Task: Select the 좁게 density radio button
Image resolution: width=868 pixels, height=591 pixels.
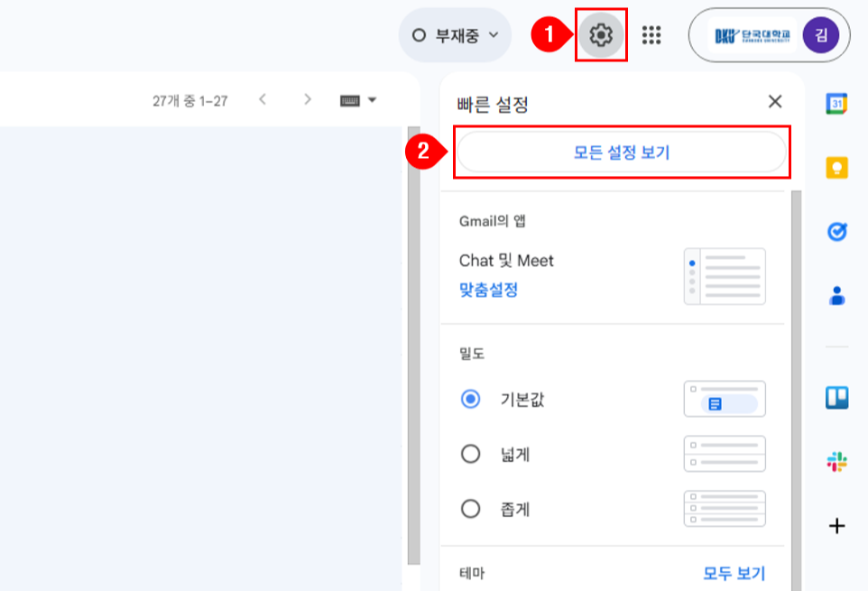Action: coord(470,509)
